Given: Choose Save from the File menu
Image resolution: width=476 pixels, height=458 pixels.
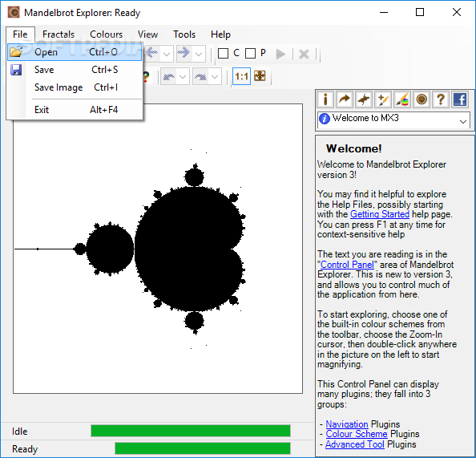Looking at the screenshot, I should (75, 70).
